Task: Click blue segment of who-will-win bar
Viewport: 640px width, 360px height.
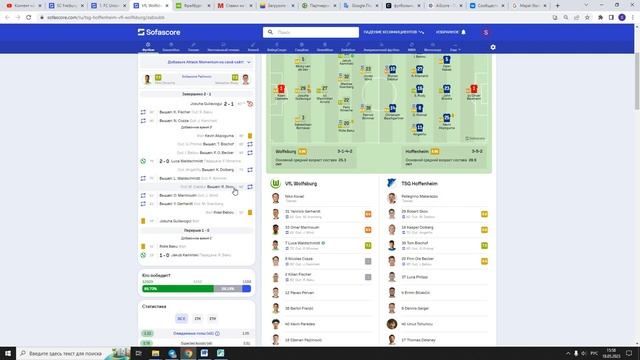Action: point(247,289)
